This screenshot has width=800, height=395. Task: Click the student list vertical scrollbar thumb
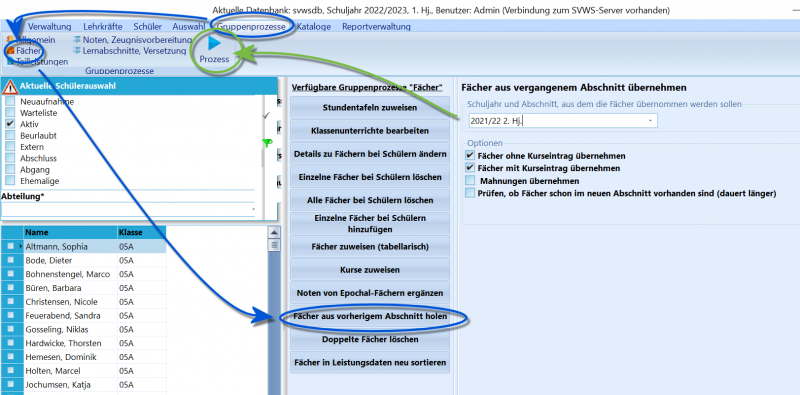(274, 245)
